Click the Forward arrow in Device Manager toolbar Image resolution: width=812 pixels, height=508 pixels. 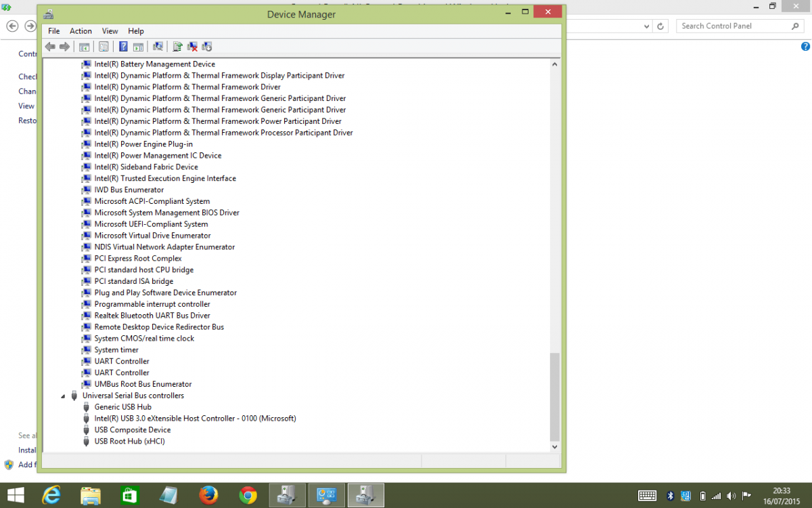coord(65,47)
